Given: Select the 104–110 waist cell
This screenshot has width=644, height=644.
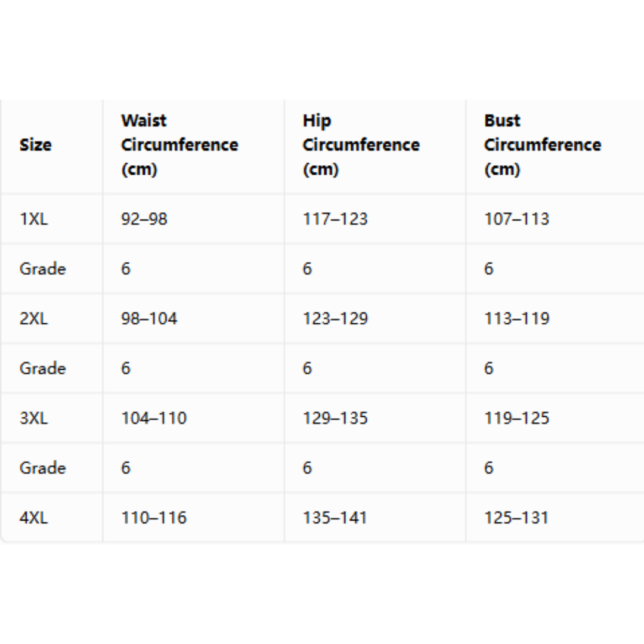Looking at the screenshot, I should pyautogui.click(x=154, y=418).
